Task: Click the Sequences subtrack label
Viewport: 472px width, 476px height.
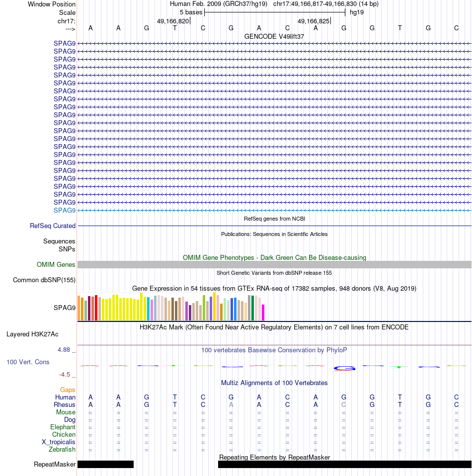Action: (x=59, y=241)
